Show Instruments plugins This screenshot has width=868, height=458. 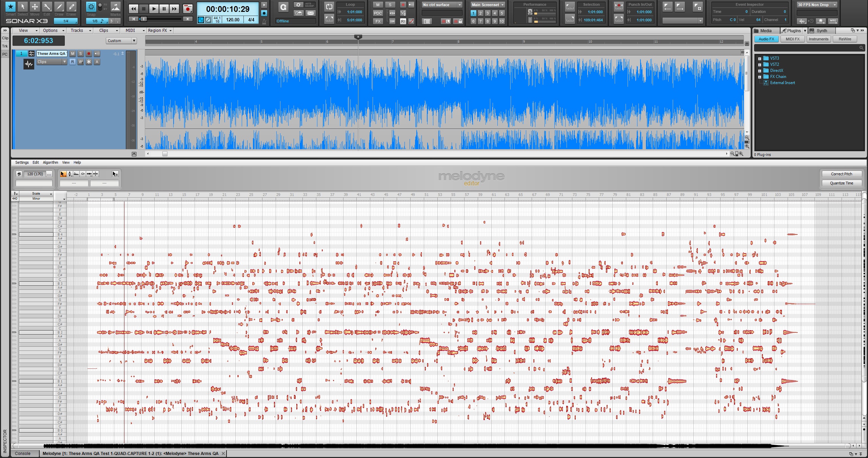tap(818, 39)
